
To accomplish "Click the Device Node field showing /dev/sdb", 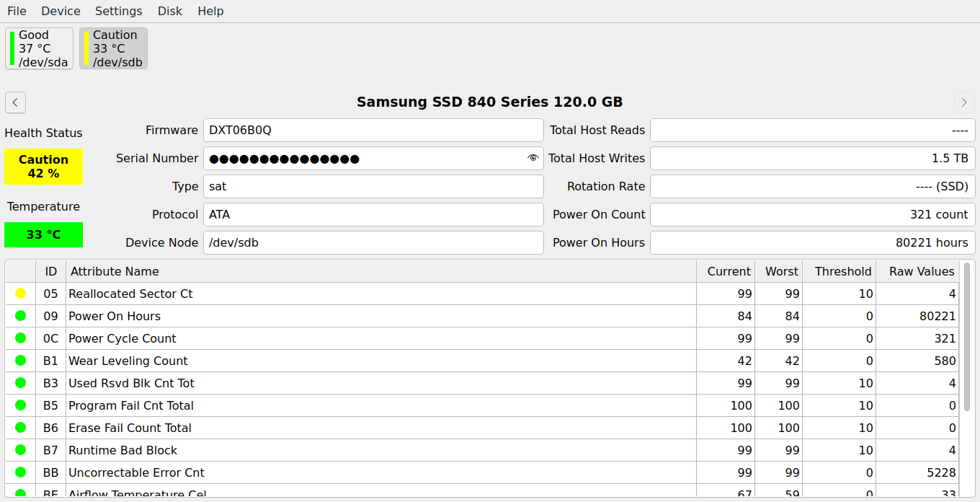I will point(373,242).
